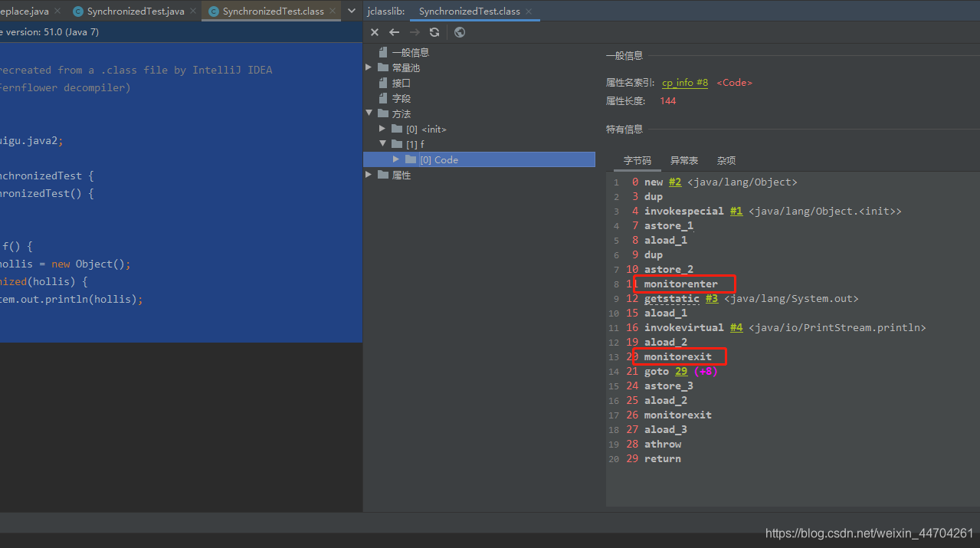The image size is (980, 548).
Task: Click the folder icon beside 方法
Action: click(x=383, y=113)
